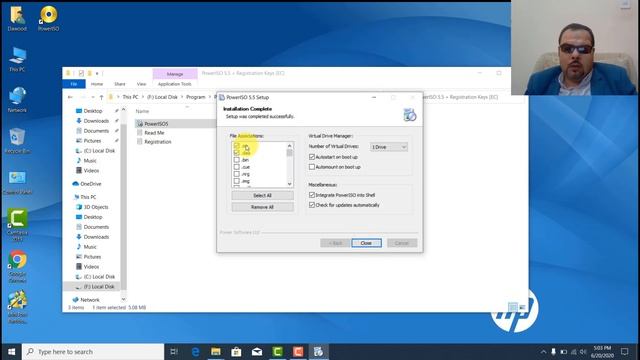Go back in File Explorer navigation
Screen dimensions: 640x360
pyautogui.click(x=70, y=97)
